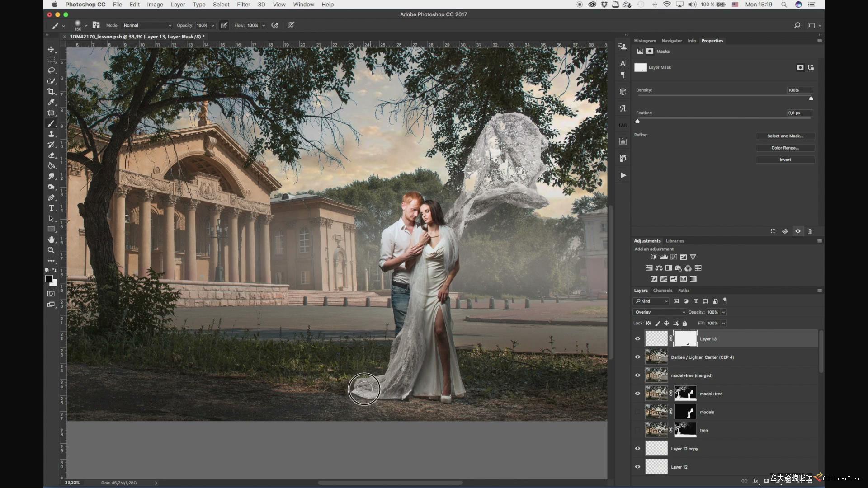The image size is (868, 488).
Task: Open workspace switcher dropdown
Action: [814, 25]
